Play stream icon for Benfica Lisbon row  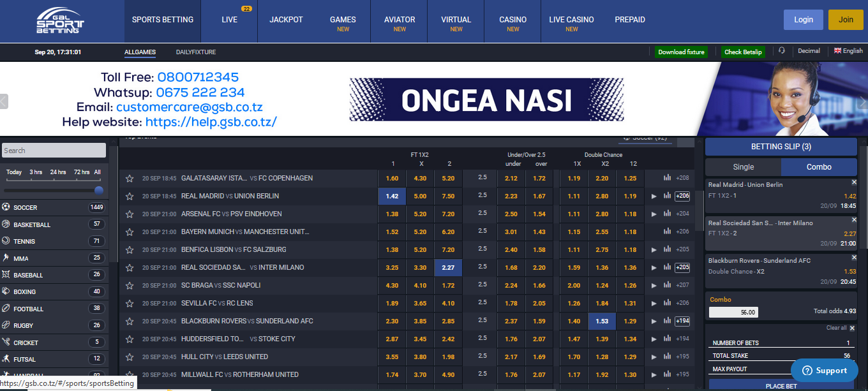click(x=654, y=250)
